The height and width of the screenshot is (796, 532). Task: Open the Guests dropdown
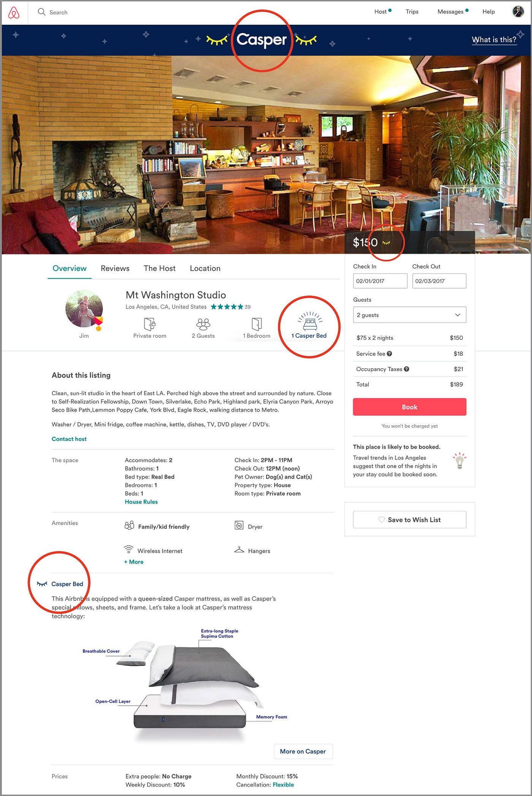click(409, 315)
